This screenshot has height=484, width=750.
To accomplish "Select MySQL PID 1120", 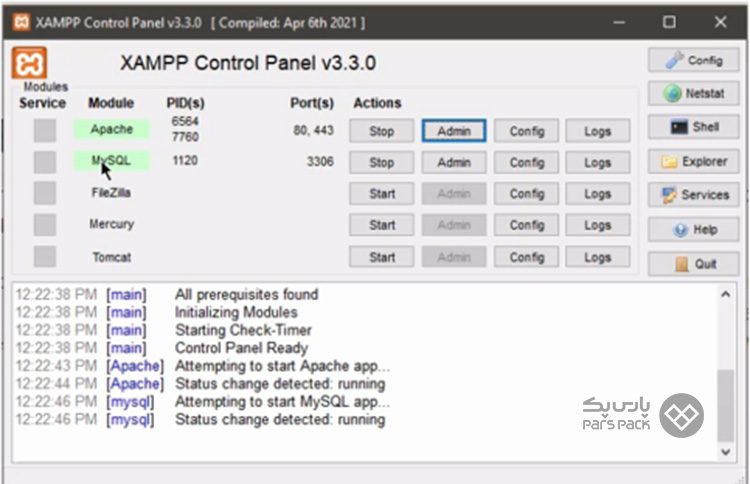I will point(185,160).
